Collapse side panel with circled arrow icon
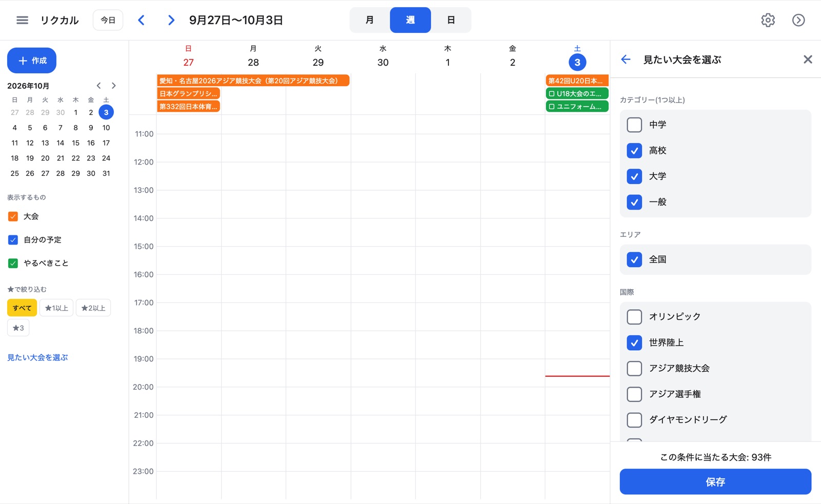Viewport: 821px width, 504px height. [798, 20]
